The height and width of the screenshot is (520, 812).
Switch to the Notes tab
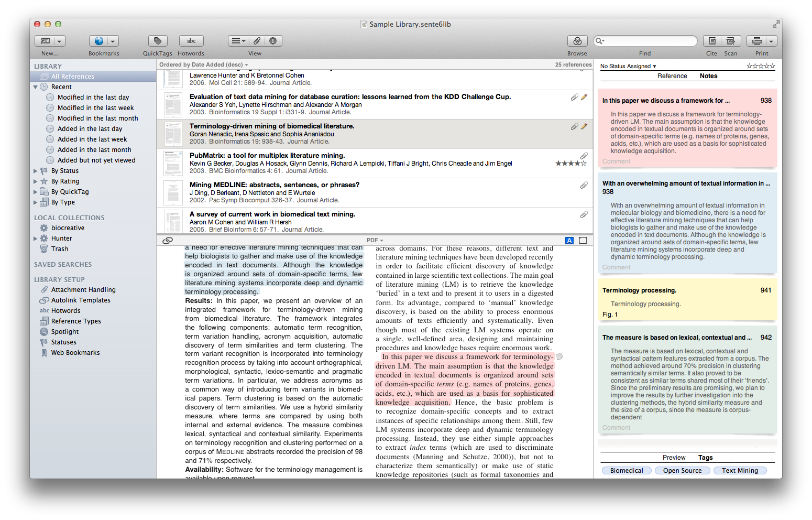click(709, 76)
